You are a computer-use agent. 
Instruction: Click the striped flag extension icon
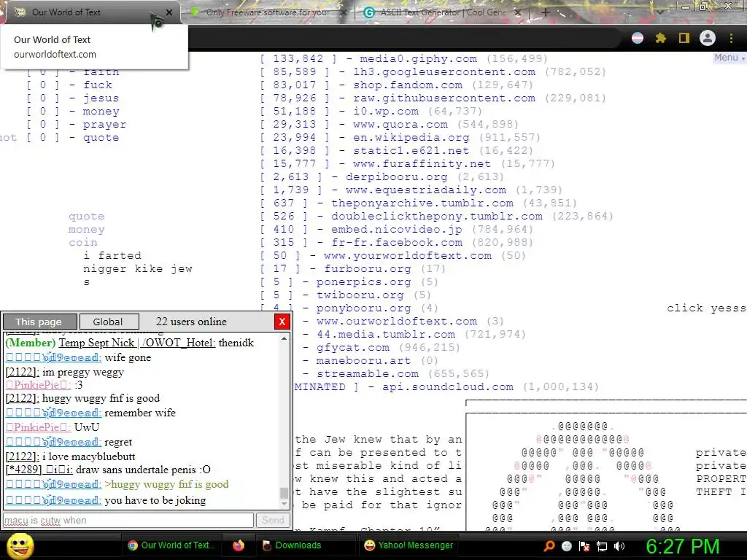pos(638,38)
